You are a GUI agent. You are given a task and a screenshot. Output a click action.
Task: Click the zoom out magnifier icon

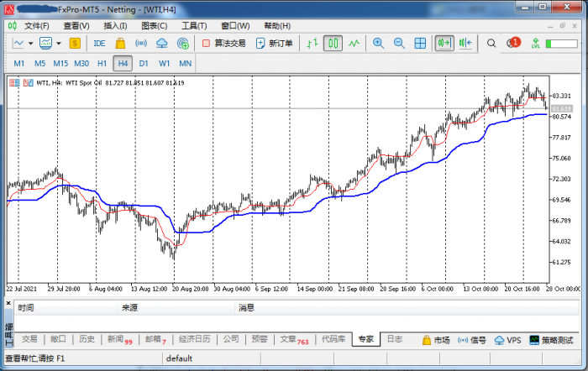click(399, 43)
